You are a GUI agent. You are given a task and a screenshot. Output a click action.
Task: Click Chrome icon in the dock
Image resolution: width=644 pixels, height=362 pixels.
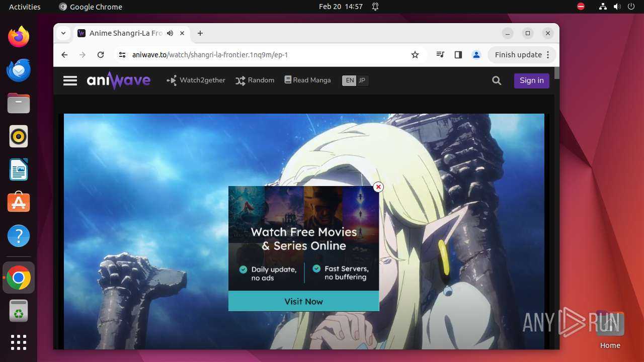pyautogui.click(x=19, y=278)
